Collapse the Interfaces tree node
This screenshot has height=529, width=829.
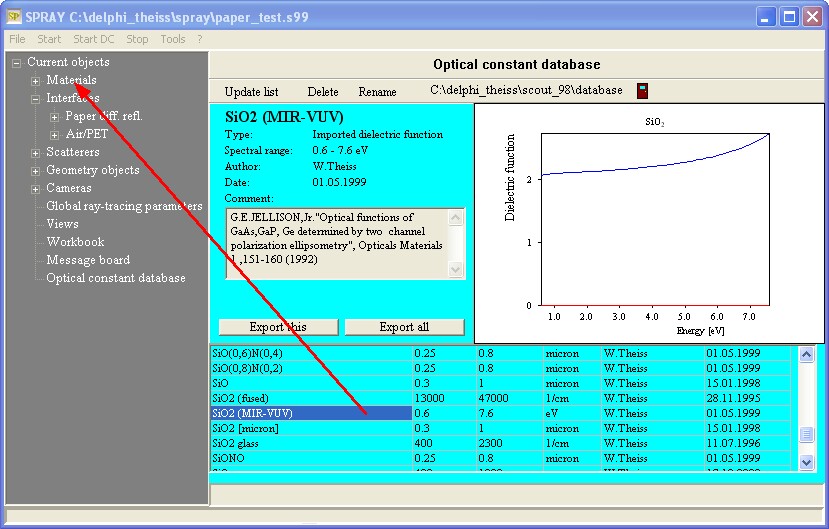coord(36,99)
